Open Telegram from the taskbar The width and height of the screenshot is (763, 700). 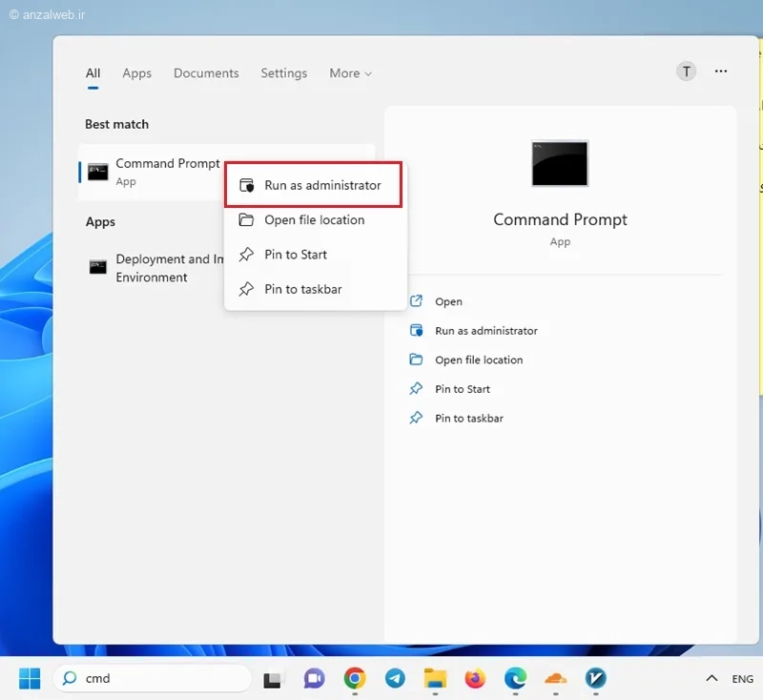395,678
